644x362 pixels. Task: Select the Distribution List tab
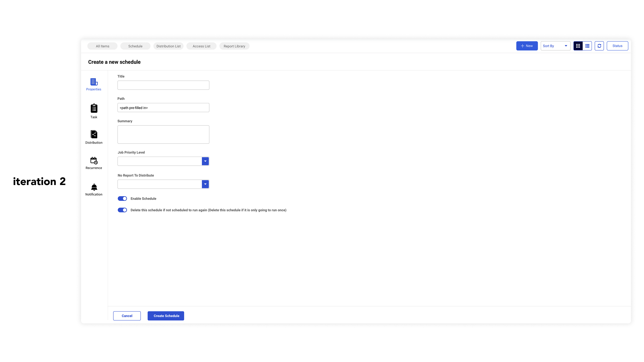tap(169, 46)
